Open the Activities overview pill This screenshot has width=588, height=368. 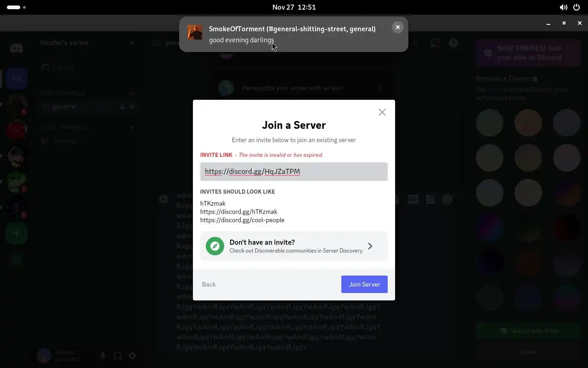(x=17, y=7)
